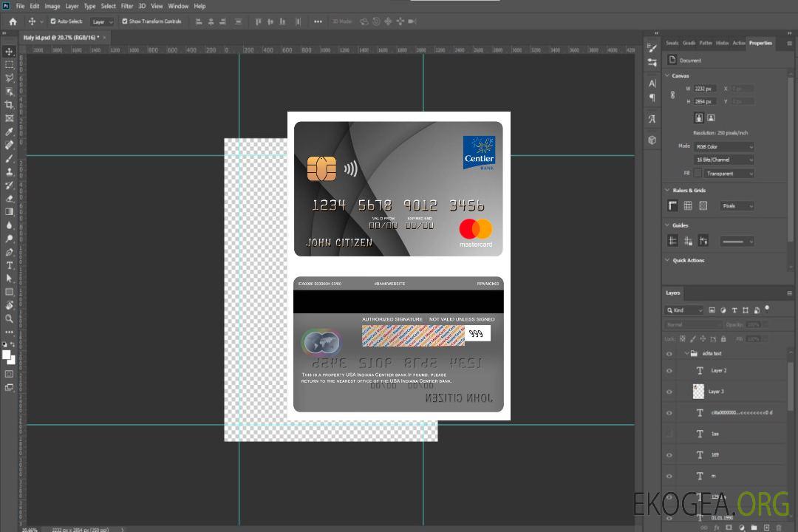Toggle Show Transform Controls checkbox
Image resolution: width=798 pixels, height=532 pixels.
pos(125,21)
